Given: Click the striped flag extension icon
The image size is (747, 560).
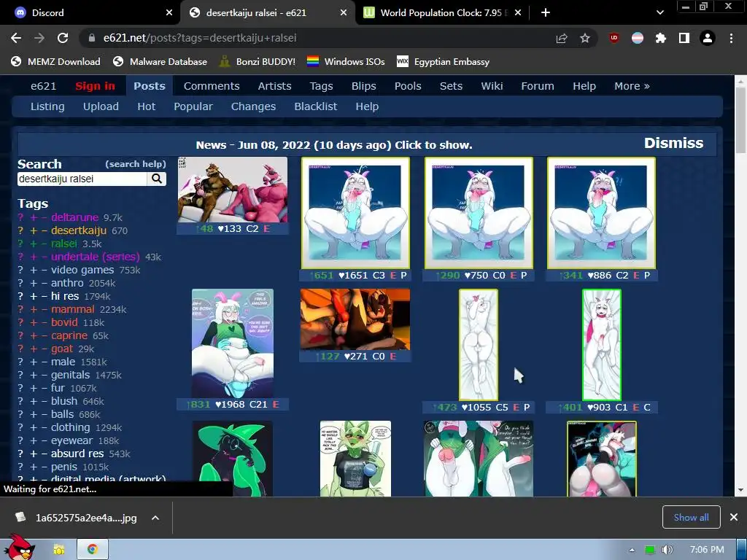Looking at the screenshot, I should click(x=638, y=38).
